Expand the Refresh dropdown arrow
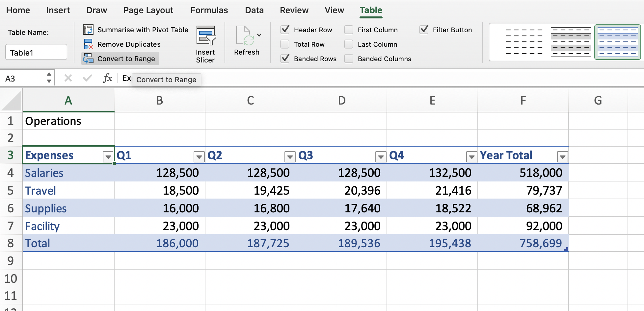644x311 pixels. 259,35
